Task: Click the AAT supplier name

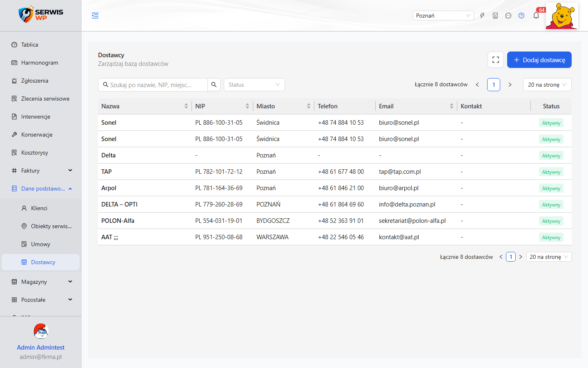Action: click(x=110, y=237)
